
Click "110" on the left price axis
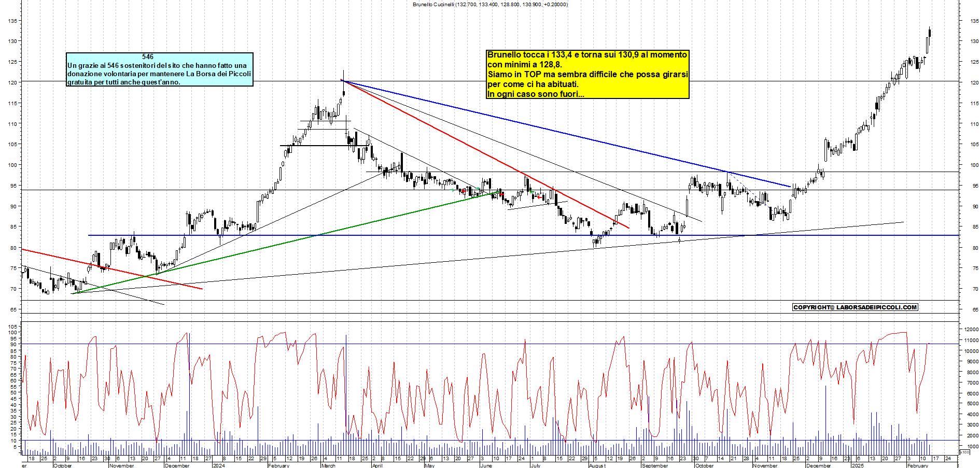coord(12,124)
